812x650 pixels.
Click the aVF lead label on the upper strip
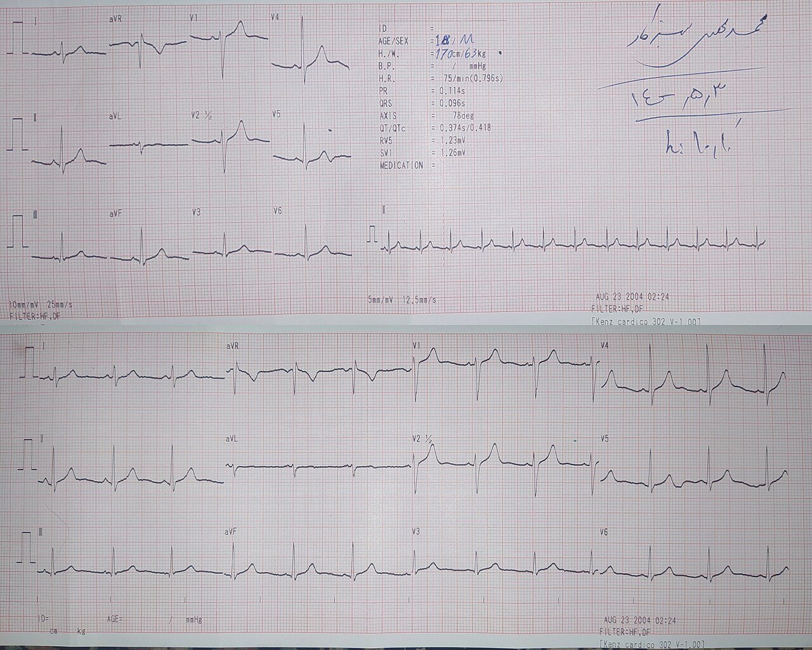click(x=115, y=214)
